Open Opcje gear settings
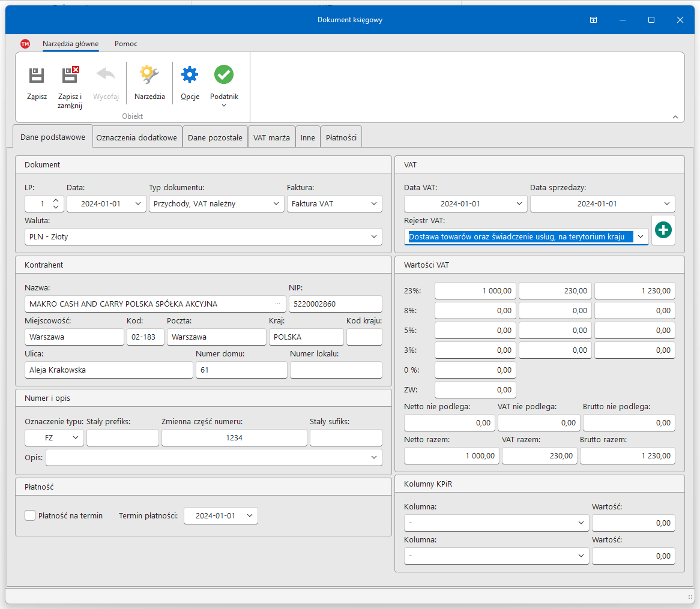The width and height of the screenshot is (700, 609). click(190, 76)
